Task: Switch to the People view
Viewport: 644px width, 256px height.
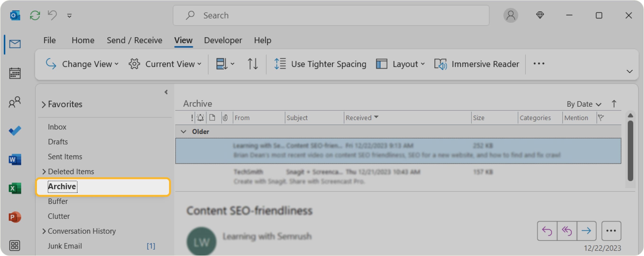Action: (x=14, y=102)
